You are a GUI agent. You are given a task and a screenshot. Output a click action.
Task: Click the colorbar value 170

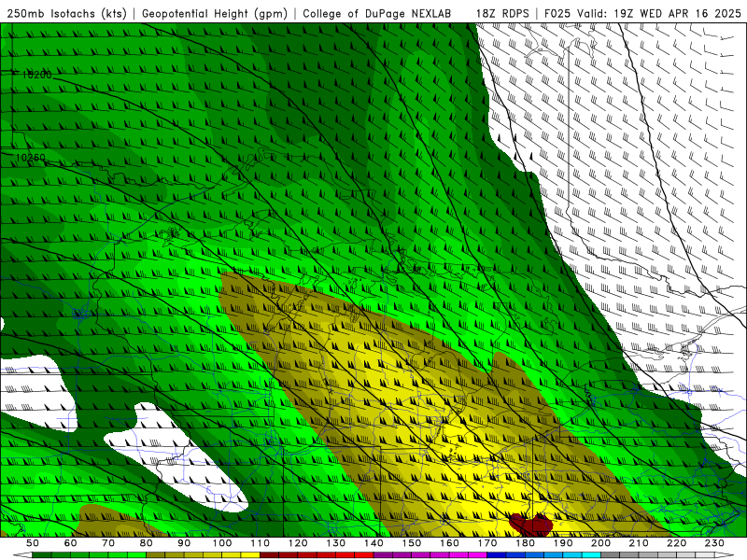(x=487, y=543)
